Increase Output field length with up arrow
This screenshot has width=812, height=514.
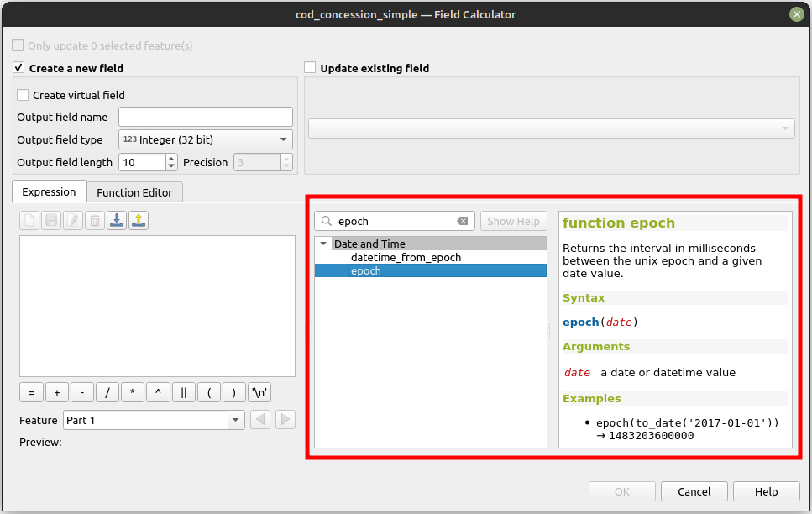coord(172,159)
